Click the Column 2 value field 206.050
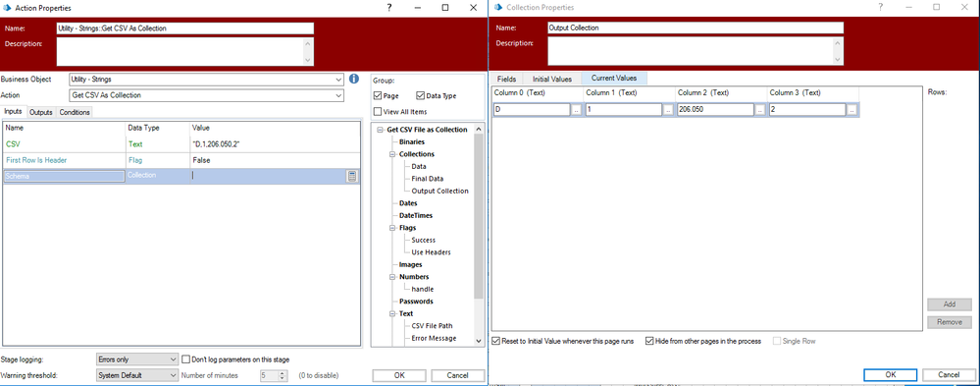 pyautogui.click(x=715, y=109)
